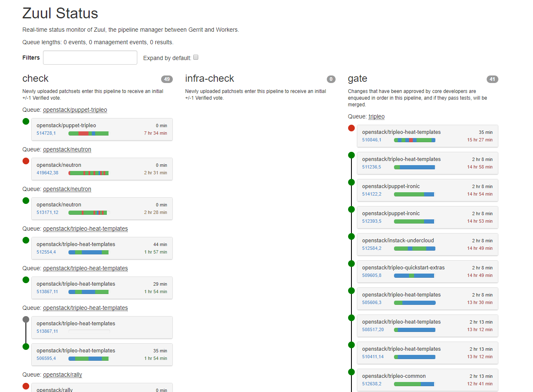The image size is (533, 392).
Task: Click green status dot for change 505606,3
Action: tap(351, 291)
